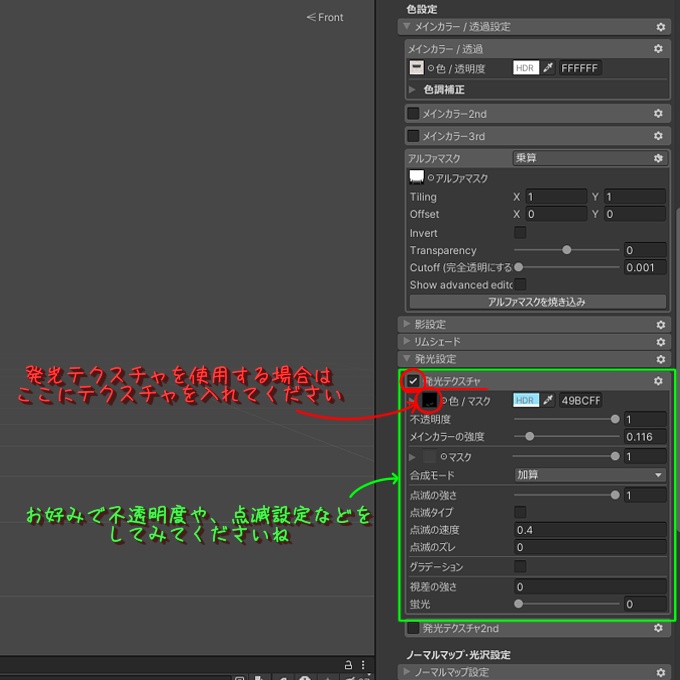Open gear settings for メインカラー3rd
Image resolution: width=680 pixels, height=680 pixels.
point(658,136)
